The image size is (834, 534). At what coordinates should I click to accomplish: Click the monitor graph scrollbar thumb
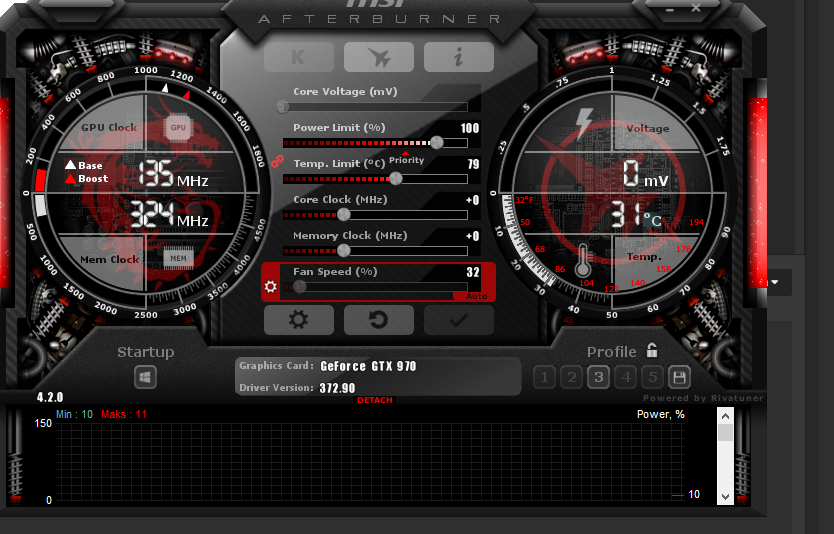coord(725,432)
